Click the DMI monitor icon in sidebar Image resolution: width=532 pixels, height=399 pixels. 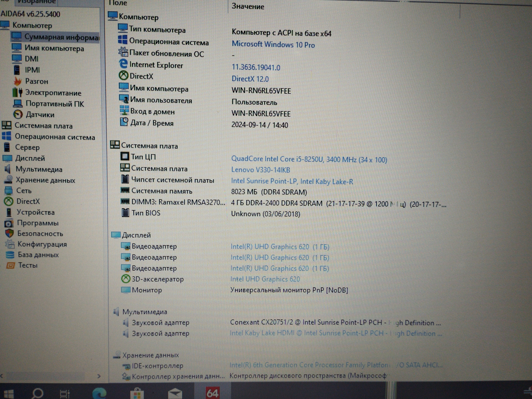17,59
